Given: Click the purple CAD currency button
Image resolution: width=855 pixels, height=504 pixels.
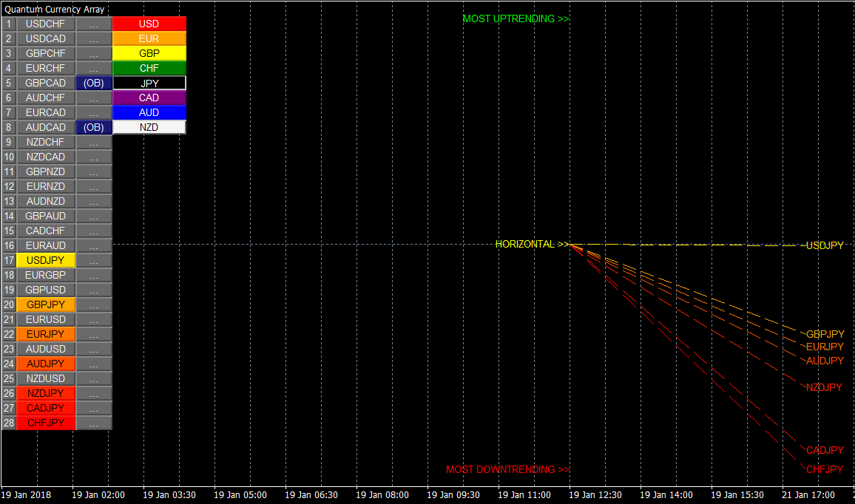Looking at the screenshot, I should (x=149, y=98).
